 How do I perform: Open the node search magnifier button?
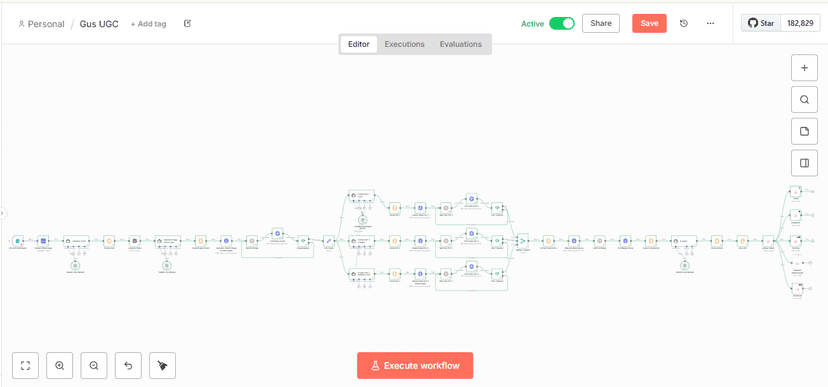(804, 100)
